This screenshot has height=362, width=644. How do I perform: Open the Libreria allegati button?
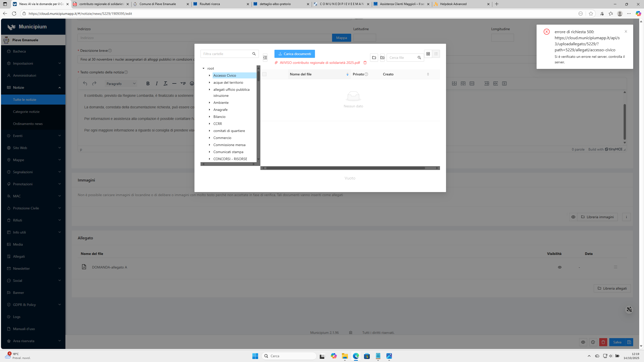coord(612,288)
